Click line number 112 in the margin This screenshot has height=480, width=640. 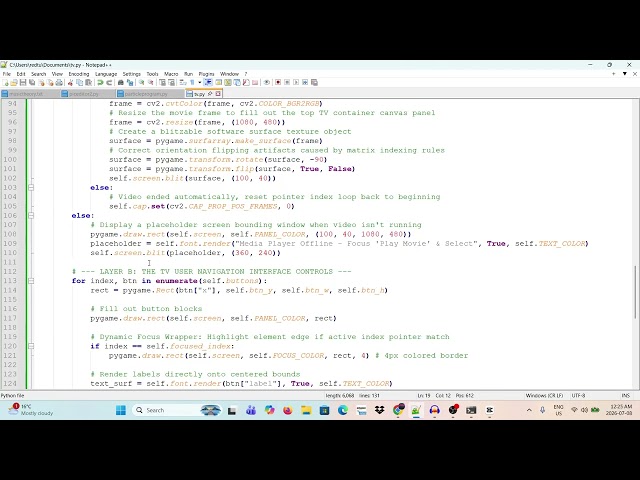[10, 271]
